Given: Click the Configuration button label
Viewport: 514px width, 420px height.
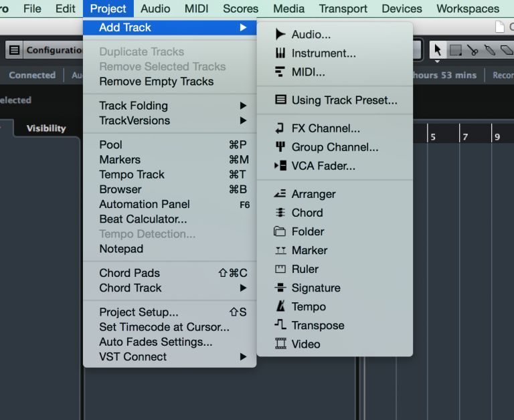Looking at the screenshot, I should point(54,50).
